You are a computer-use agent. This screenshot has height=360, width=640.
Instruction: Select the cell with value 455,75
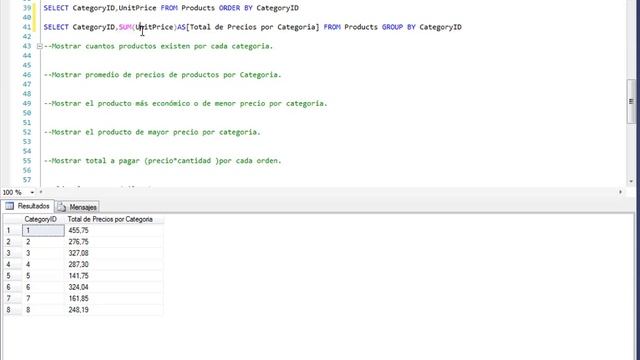click(113, 231)
